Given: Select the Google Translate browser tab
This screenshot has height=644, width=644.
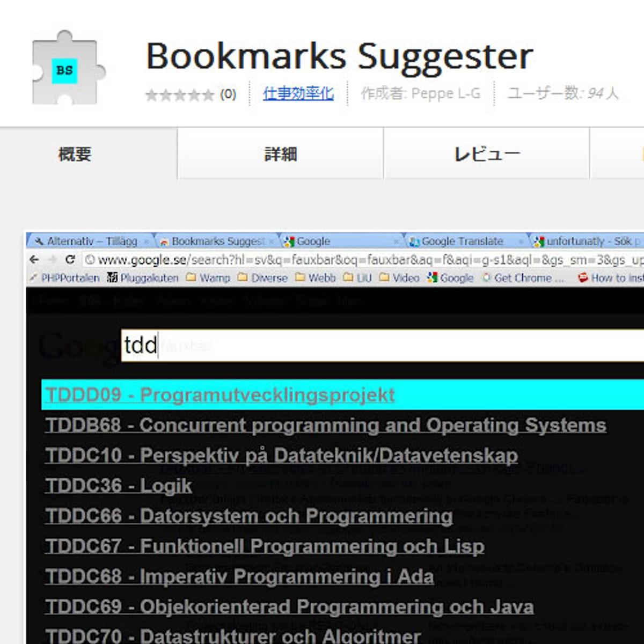Looking at the screenshot, I should point(462,241).
